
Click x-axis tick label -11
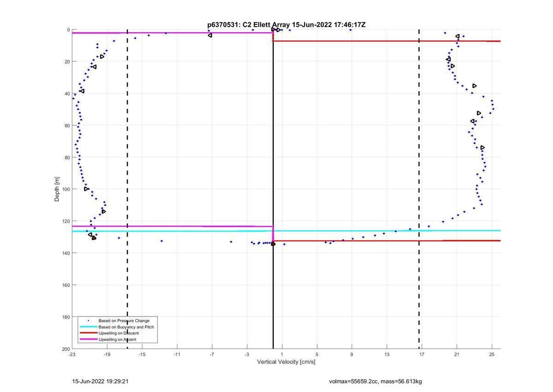(177, 354)
